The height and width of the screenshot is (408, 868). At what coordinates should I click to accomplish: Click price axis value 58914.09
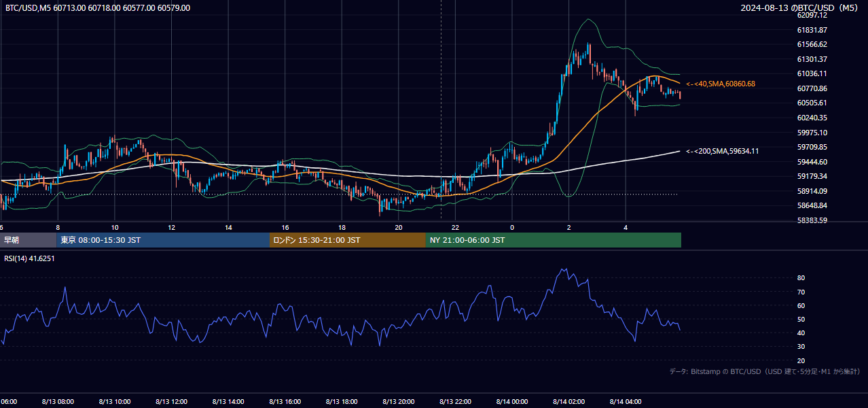click(x=812, y=191)
